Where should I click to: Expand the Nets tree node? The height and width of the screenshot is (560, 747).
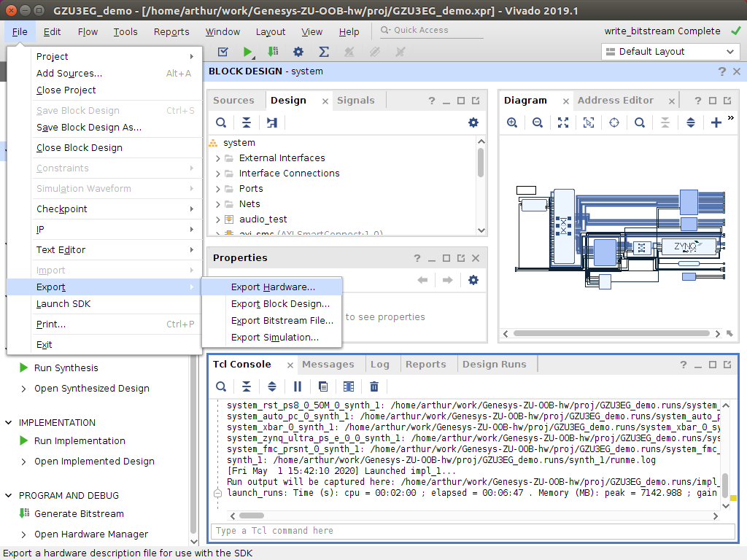coord(217,204)
